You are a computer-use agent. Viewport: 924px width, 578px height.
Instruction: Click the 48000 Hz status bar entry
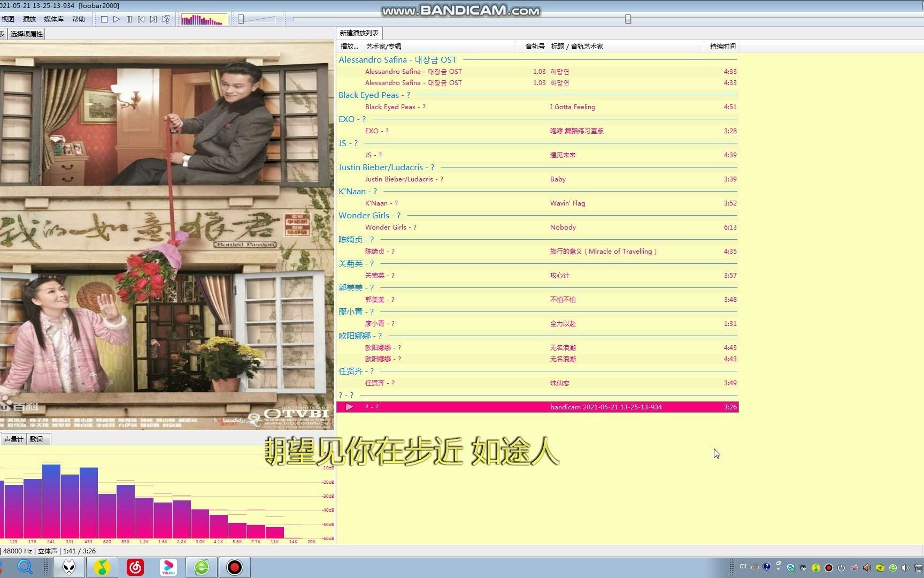(18, 551)
